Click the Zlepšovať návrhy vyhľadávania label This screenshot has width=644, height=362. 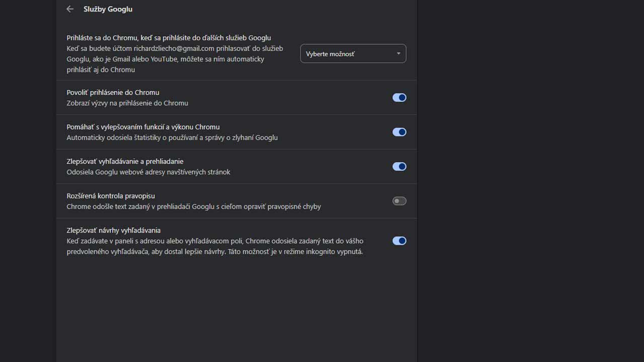pos(114,230)
